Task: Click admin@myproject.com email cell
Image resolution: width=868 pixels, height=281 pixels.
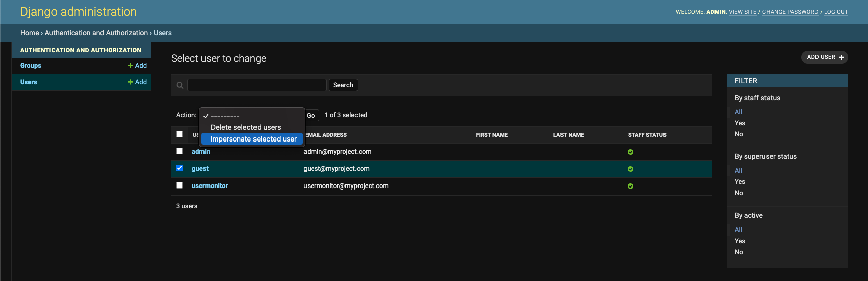Action: click(x=337, y=152)
